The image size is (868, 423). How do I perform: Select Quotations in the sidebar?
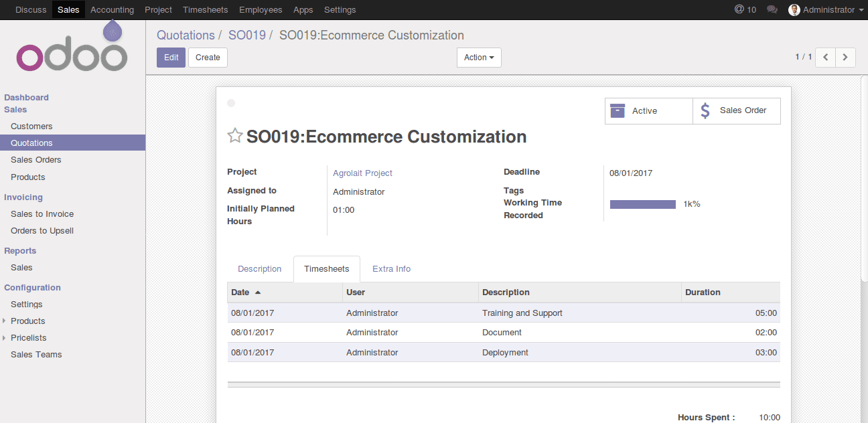click(72, 143)
